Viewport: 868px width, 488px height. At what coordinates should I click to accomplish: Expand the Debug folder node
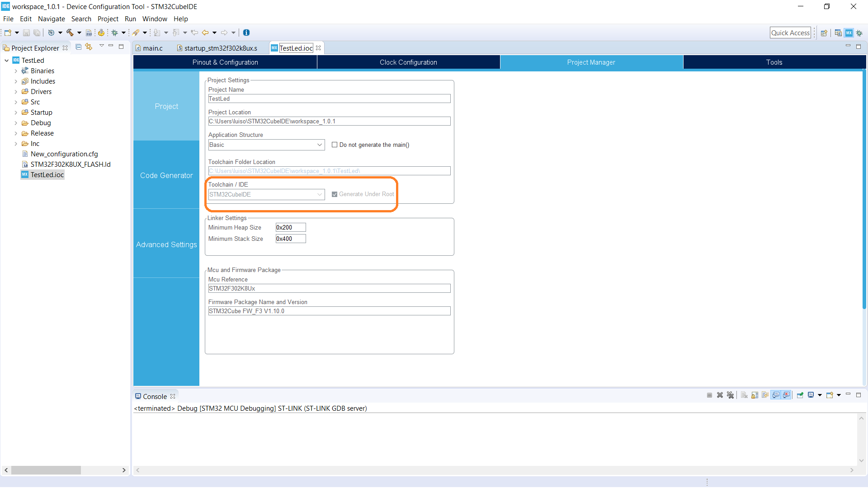click(x=16, y=123)
